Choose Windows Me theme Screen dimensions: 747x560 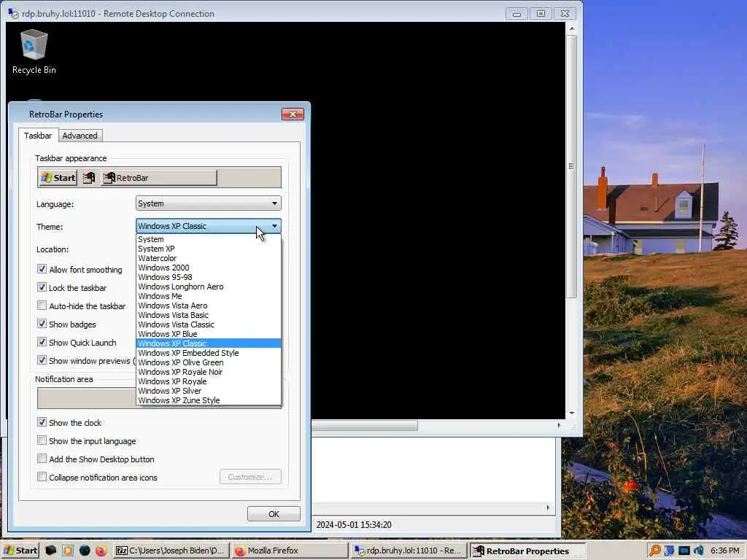208,296
